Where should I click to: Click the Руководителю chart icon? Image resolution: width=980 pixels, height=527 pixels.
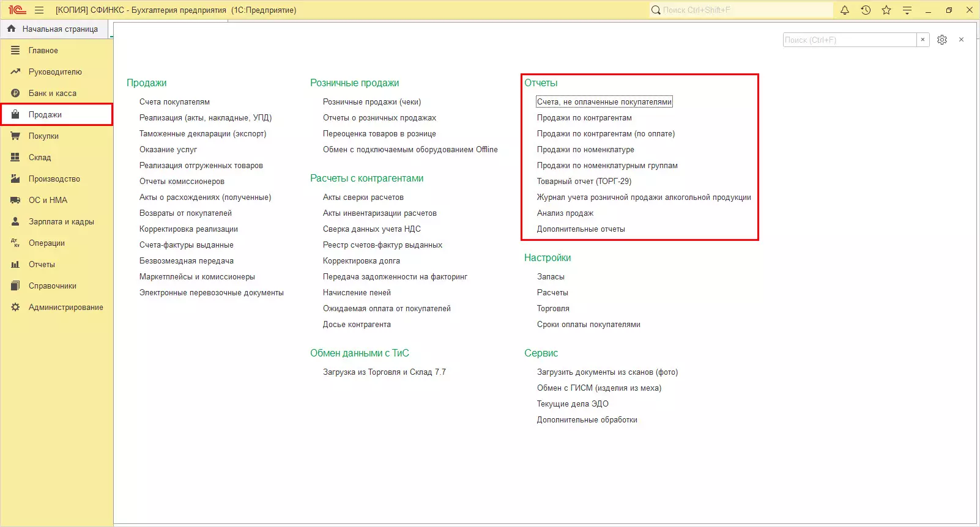[x=15, y=72]
